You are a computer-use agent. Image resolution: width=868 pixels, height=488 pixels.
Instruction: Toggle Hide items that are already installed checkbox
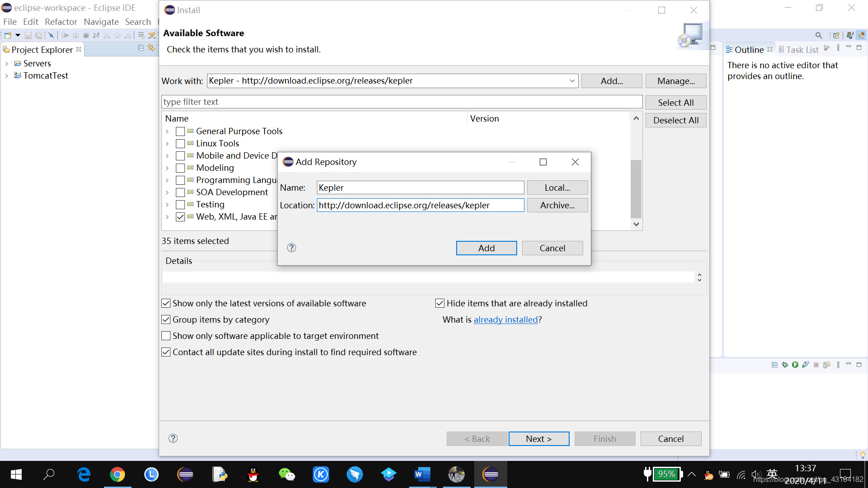(441, 303)
